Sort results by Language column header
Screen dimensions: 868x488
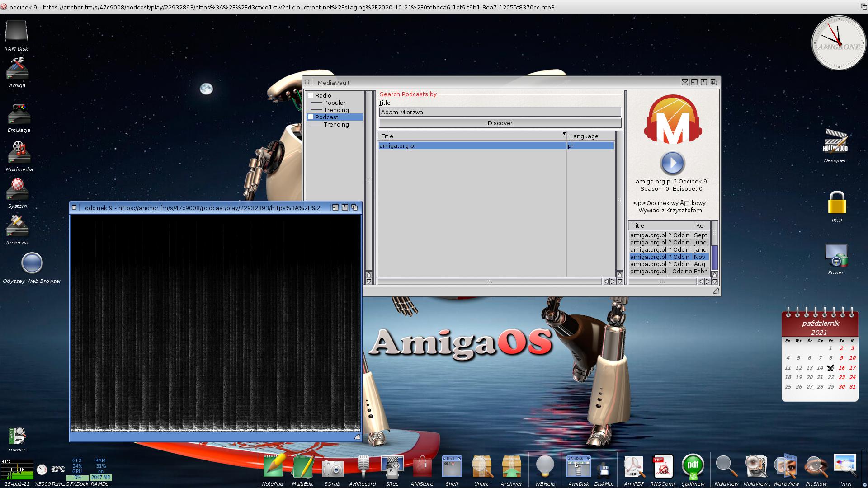(x=591, y=136)
